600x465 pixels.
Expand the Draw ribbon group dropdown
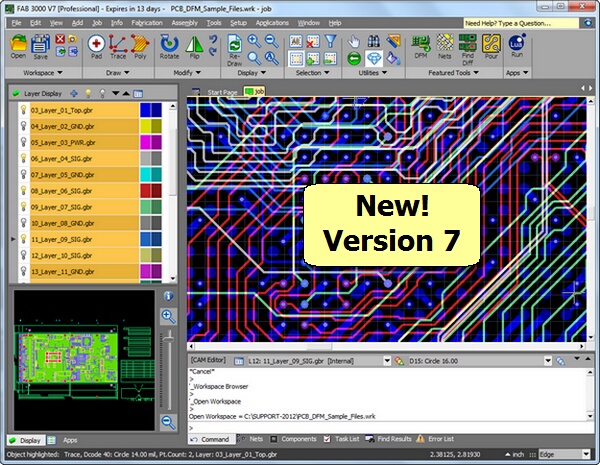point(127,73)
